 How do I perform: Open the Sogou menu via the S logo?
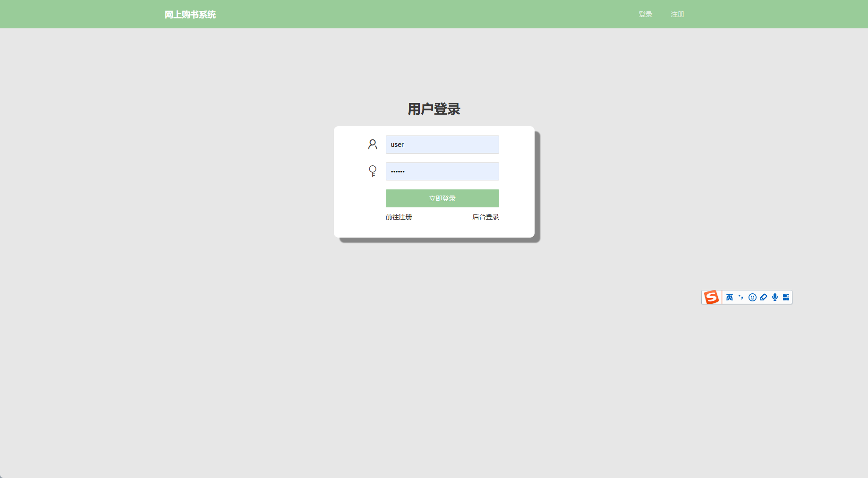(712, 297)
